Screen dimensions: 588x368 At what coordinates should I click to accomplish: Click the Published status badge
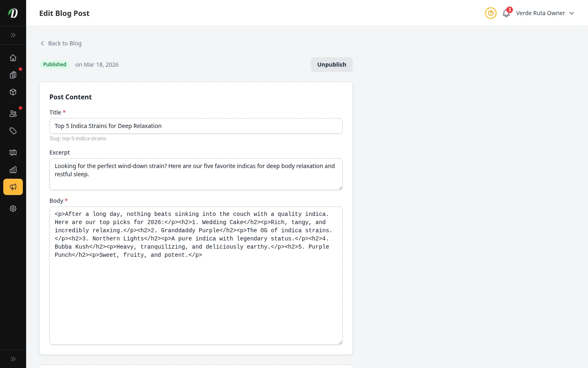55,65
